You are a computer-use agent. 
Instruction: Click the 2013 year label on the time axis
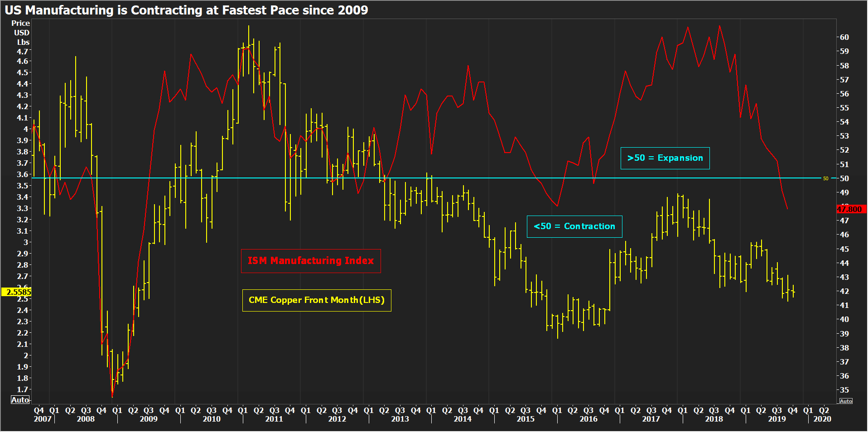pyautogui.click(x=400, y=419)
